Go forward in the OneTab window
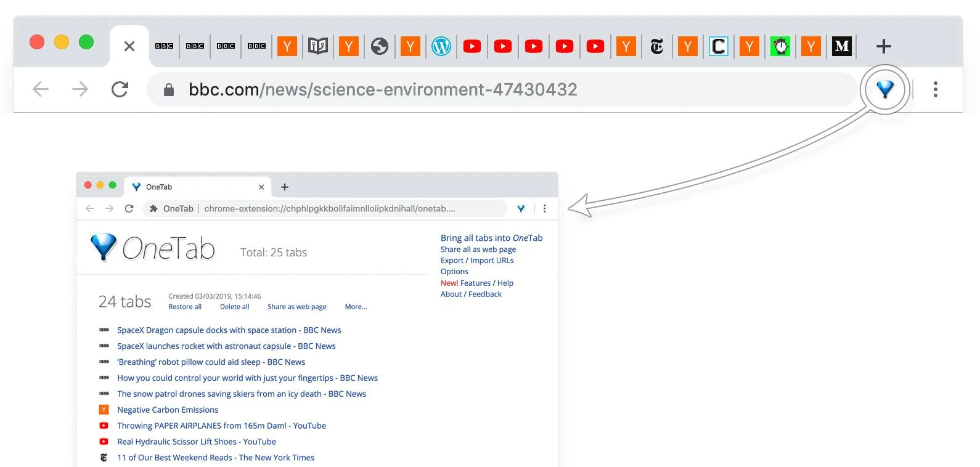 (x=109, y=208)
